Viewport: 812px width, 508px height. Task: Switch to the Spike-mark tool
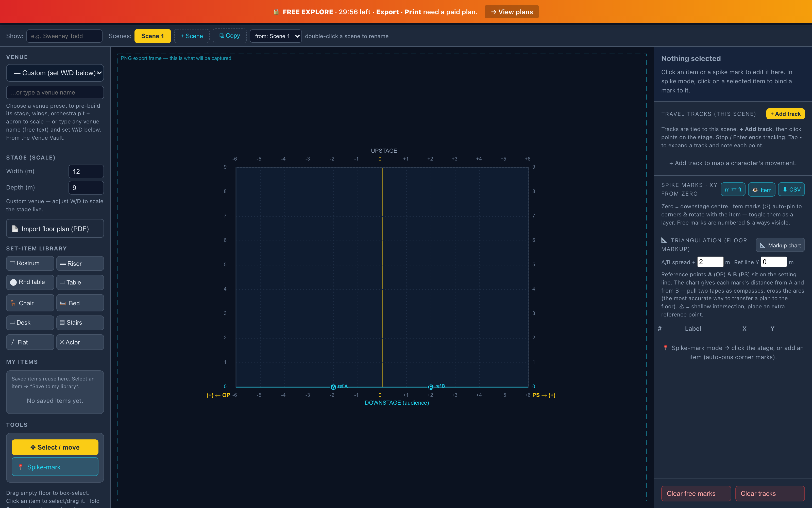point(55,467)
